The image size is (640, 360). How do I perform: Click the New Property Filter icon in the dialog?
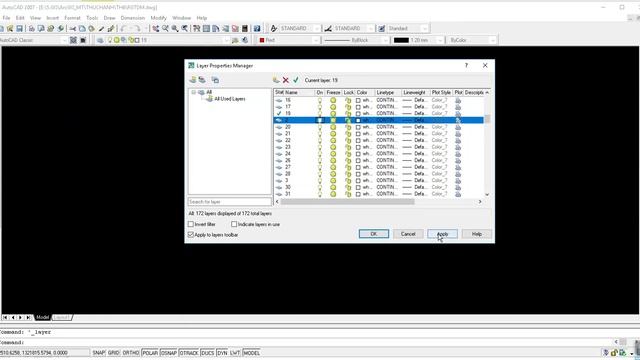[193, 80]
